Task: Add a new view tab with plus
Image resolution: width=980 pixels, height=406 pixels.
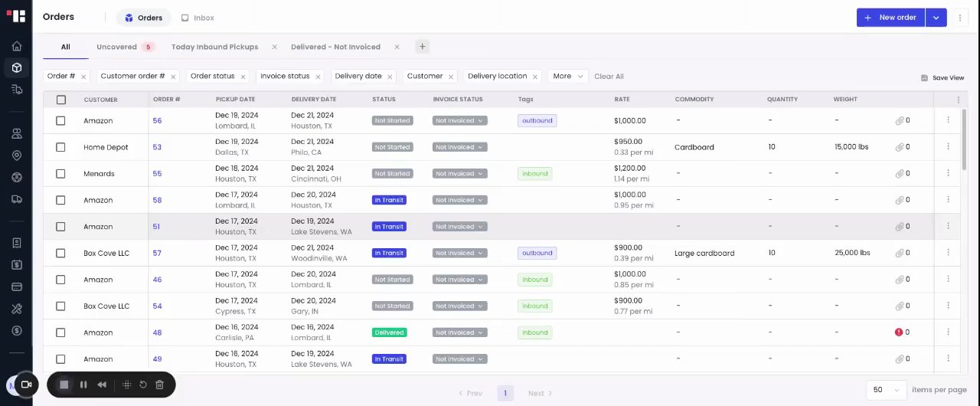Action: pyautogui.click(x=422, y=47)
